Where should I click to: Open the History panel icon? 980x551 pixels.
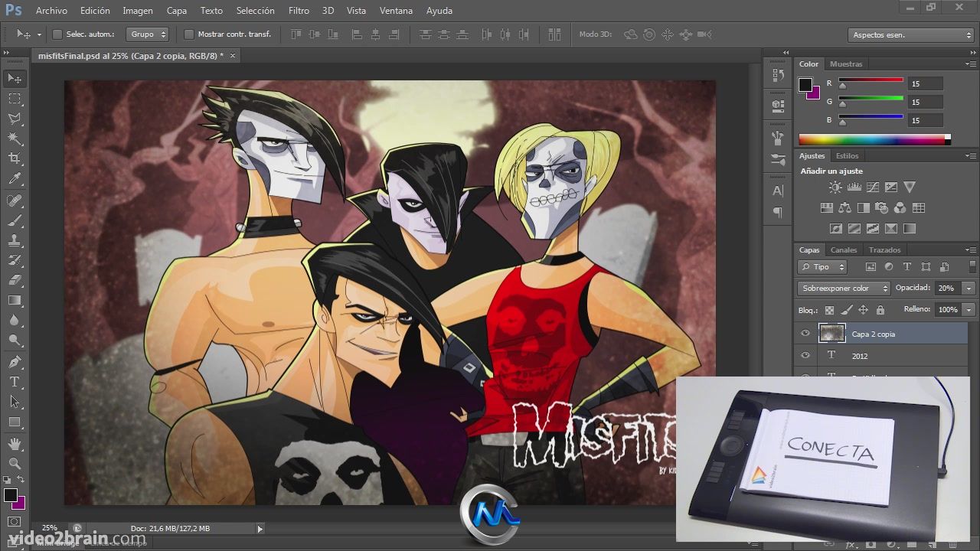(778, 75)
